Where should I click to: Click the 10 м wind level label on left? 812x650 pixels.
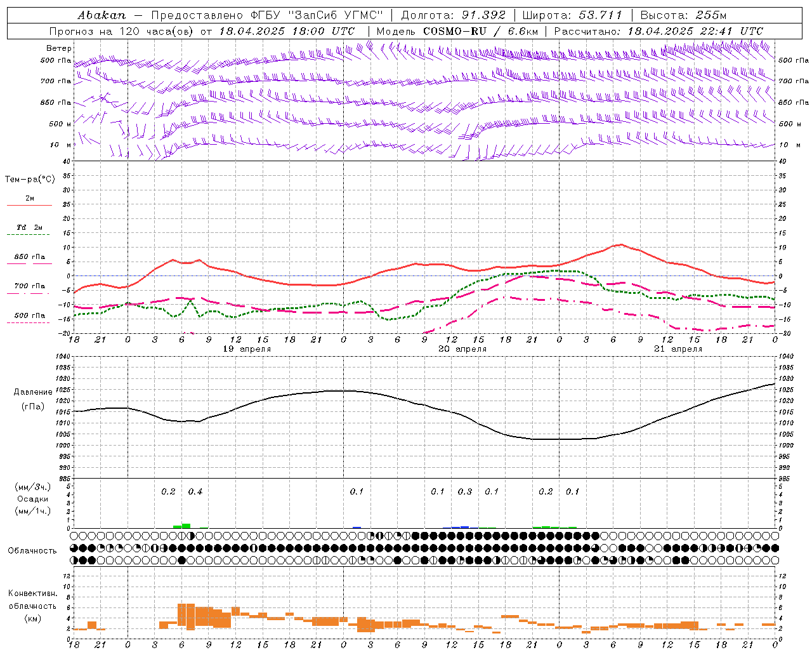(x=60, y=145)
